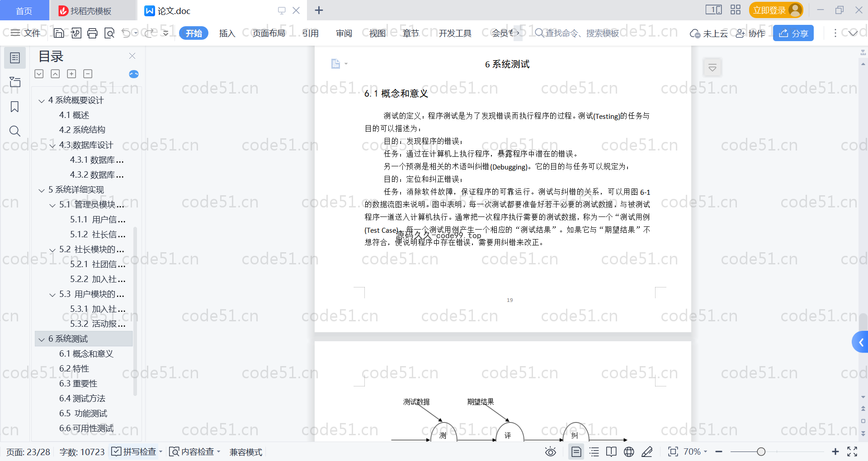This screenshot has height=461, width=868.
Task: Open the quick access toolbar dropdown arrow
Action: click(165, 33)
